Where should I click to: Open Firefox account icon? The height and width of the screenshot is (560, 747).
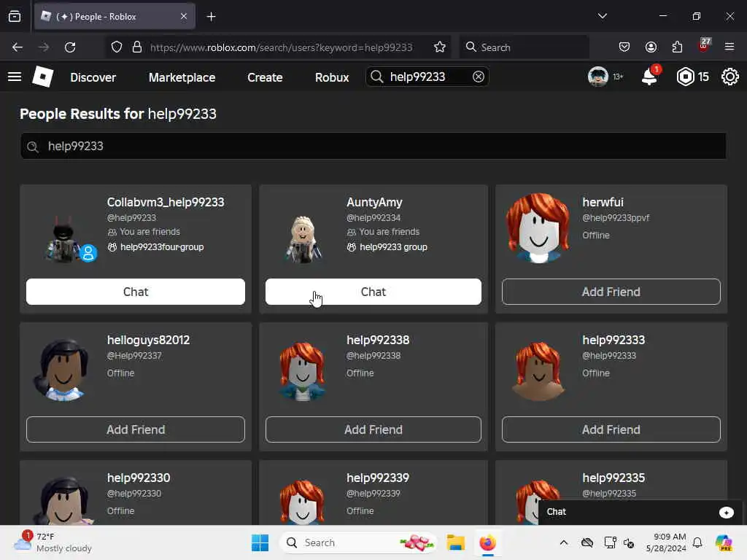pyautogui.click(x=651, y=47)
